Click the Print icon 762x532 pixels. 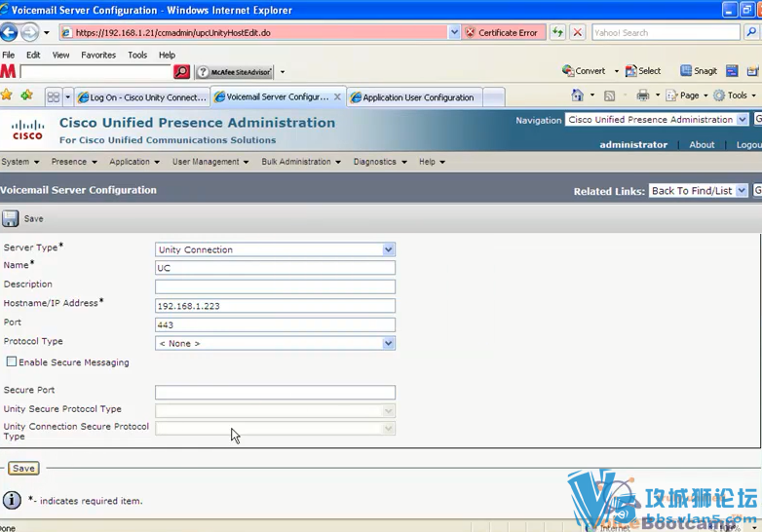pyautogui.click(x=642, y=95)
